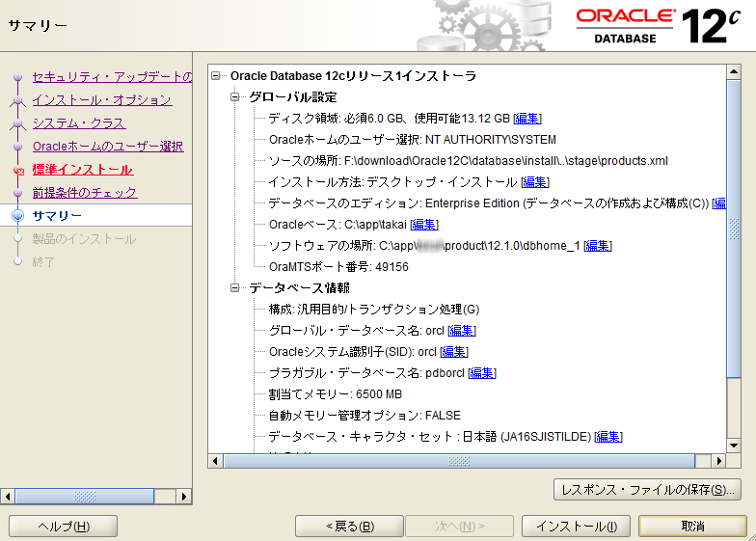The height and width of the screenshot is (541, 756).
Task: Start installation with インストール(I) button
Action: 577,527
